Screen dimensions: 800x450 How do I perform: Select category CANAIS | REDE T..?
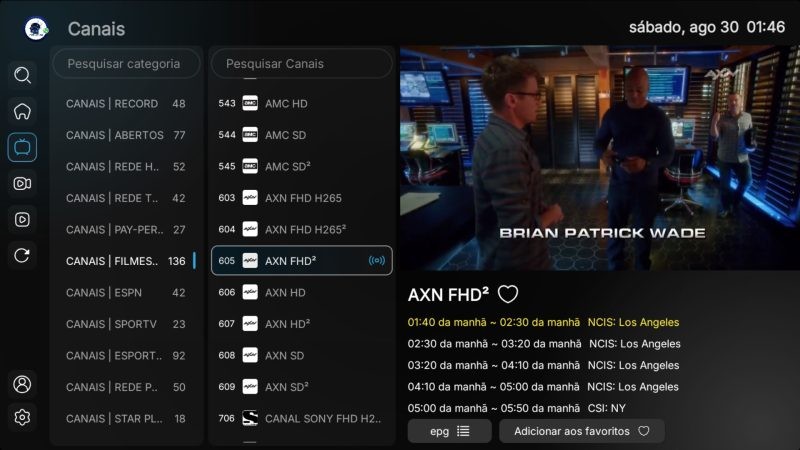(126, 198)
